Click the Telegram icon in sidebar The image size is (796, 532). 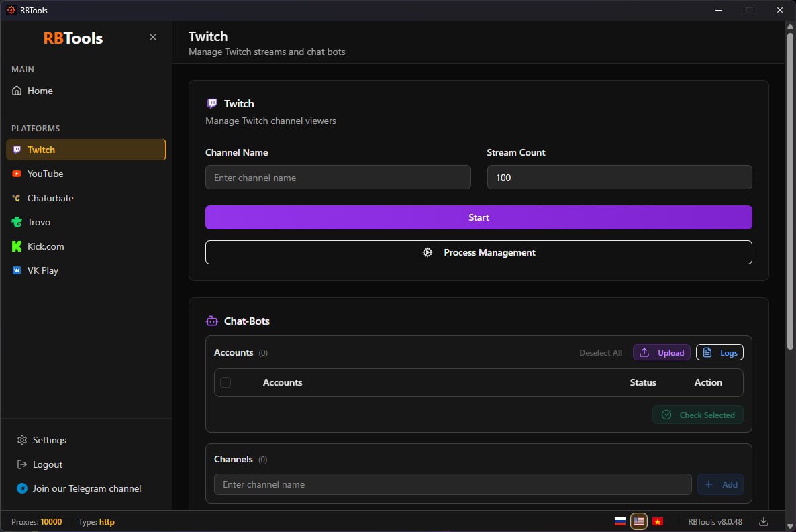pos(22,488)
